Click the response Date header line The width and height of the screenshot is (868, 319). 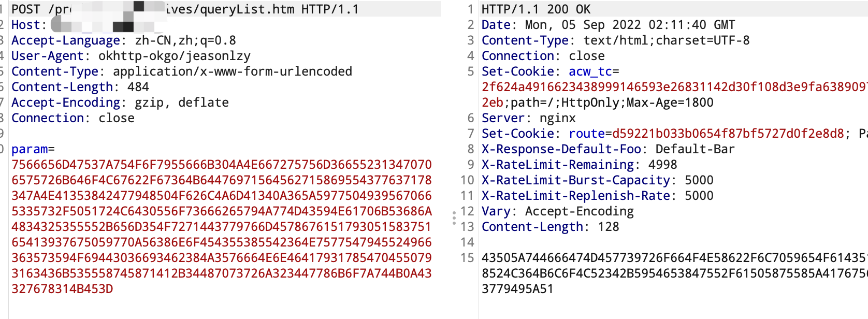[x=608, y=25]
